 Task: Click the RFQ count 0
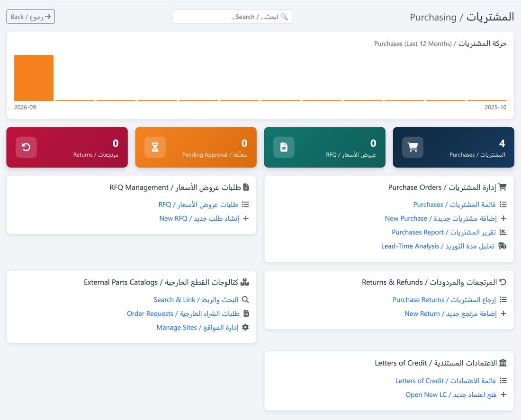(373, 143)
